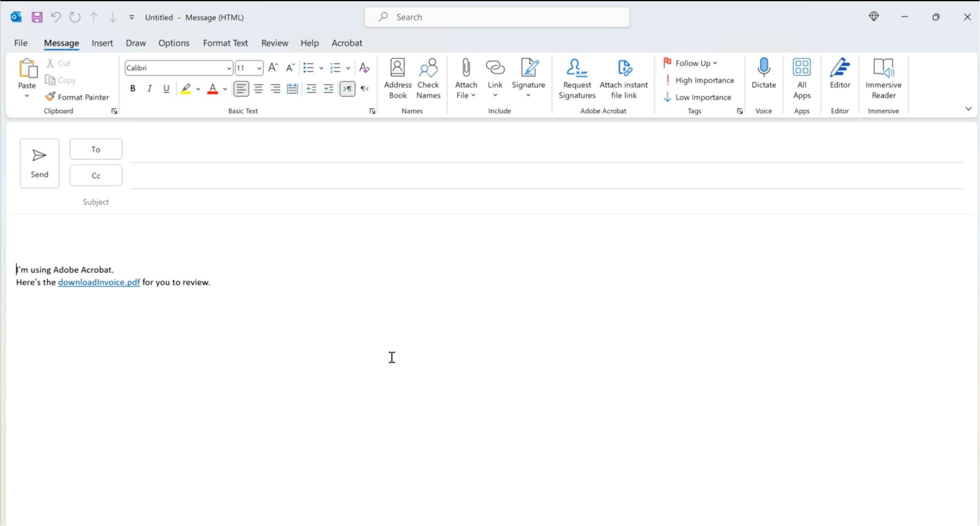Open the Format Text tab

[x=225, y=43]
